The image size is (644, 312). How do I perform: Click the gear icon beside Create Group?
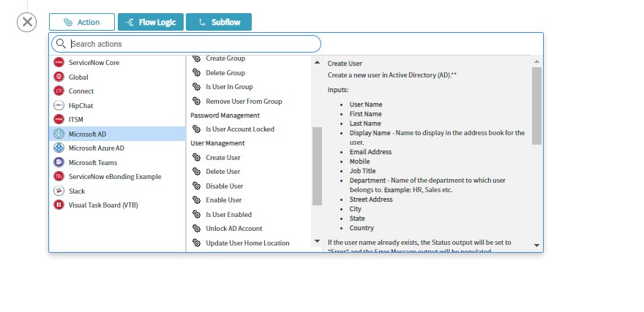point(197,58)
